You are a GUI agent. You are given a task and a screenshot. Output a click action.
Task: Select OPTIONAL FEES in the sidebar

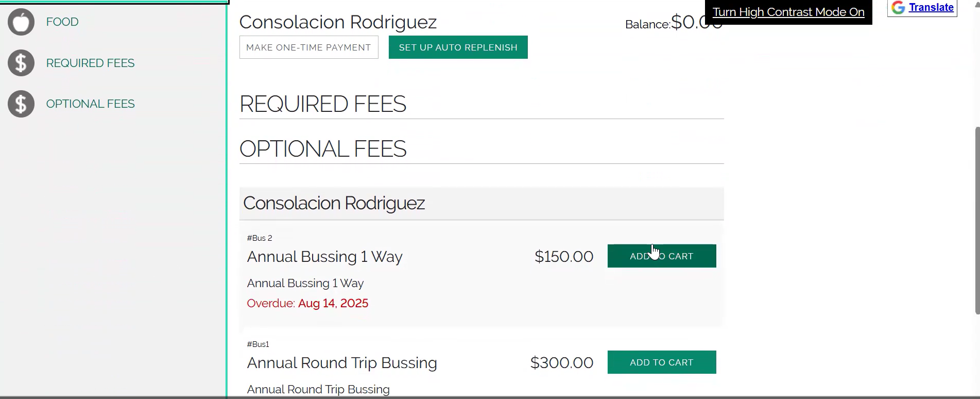tap(90, 104)
